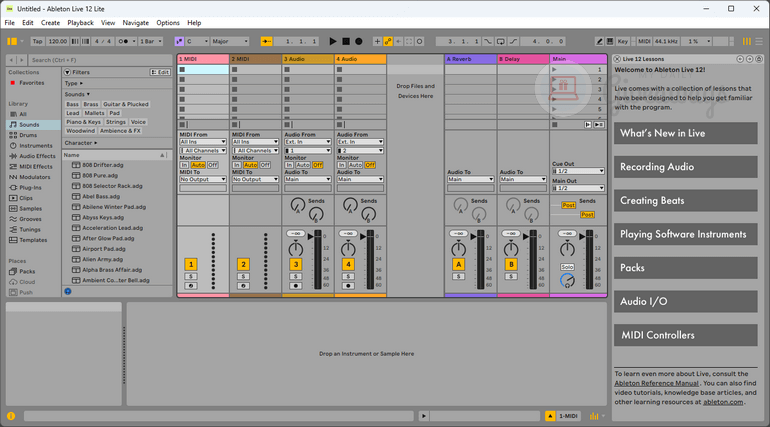The width and height of the screenshot is (770, 427).
Task: Click the Stop button in transport
Action: 346,41
